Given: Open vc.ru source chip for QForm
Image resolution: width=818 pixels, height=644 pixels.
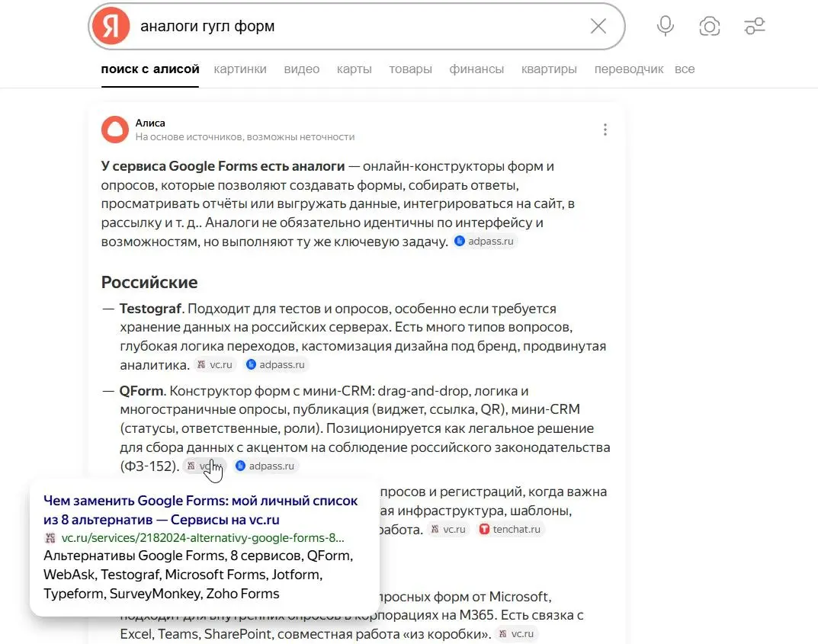Looking at the screenshot, I should click(204, 466).
